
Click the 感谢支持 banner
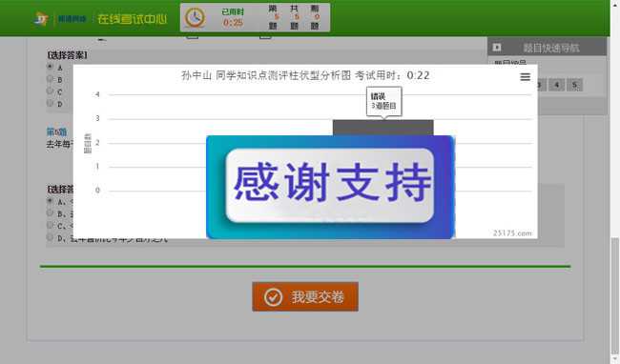(331, 187)
